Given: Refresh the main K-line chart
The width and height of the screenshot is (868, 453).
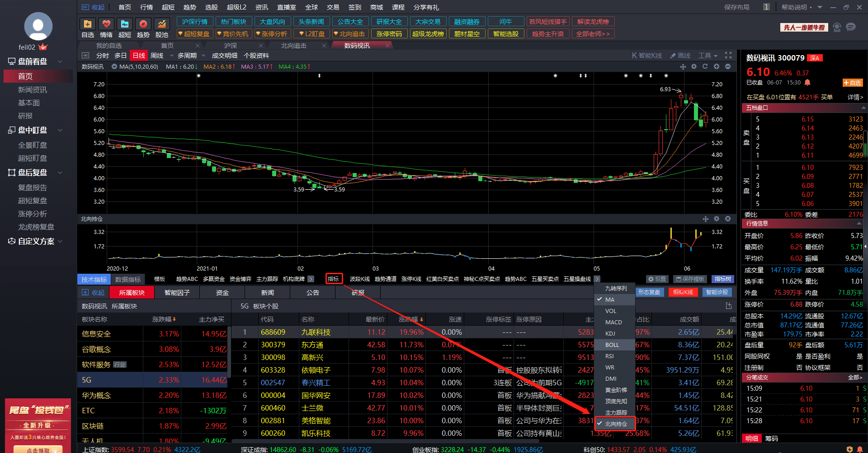Looking at the screenshot, I should pos(705,66).
